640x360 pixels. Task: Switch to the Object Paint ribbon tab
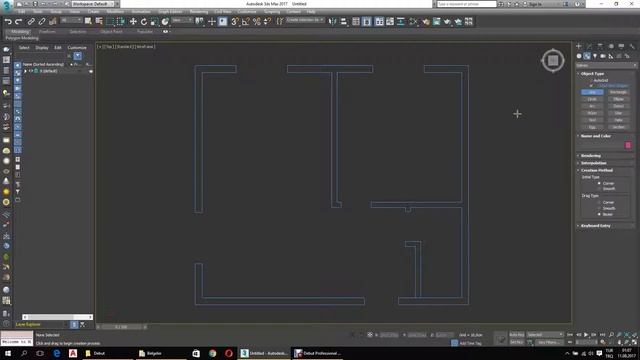click(111, 31)
